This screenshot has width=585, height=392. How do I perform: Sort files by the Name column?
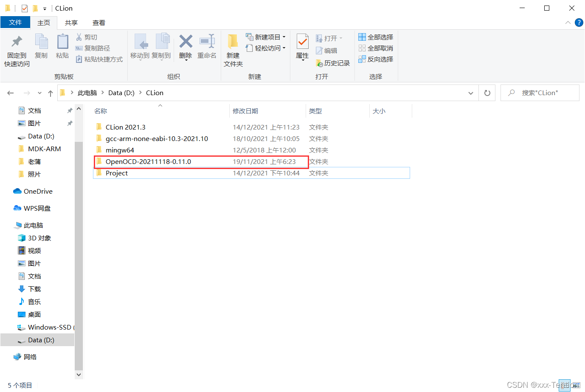coord(161,111)
